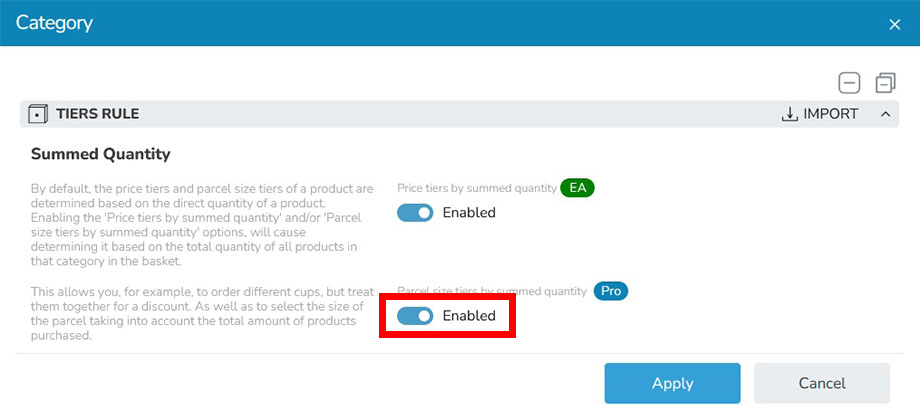Click the TIERS RULE section header title
Screen dimensions: 920x417
pyautogui.click(x=97, y=114)
